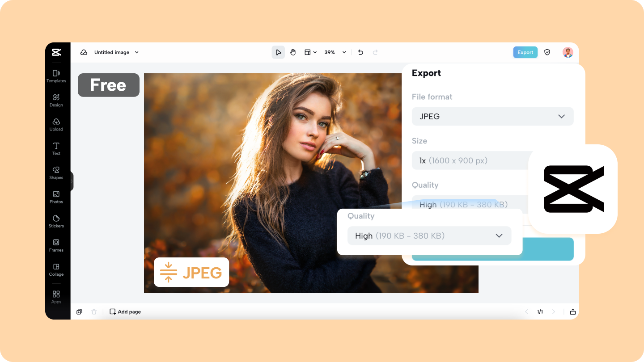Expand the Untitled image name dropdown
Screen dimensions: 644x362
pyautogui.click(x=137, y=52)
